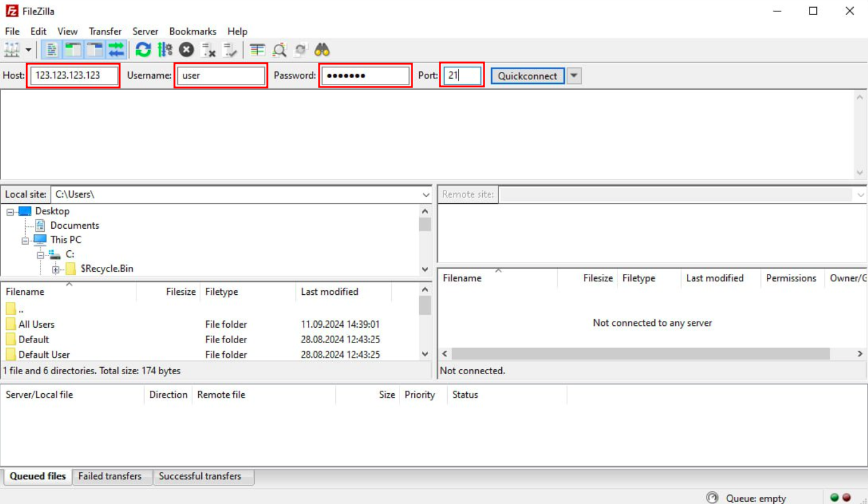
Task: Click the FileZilla title bar logo
Action: [12, 11]
